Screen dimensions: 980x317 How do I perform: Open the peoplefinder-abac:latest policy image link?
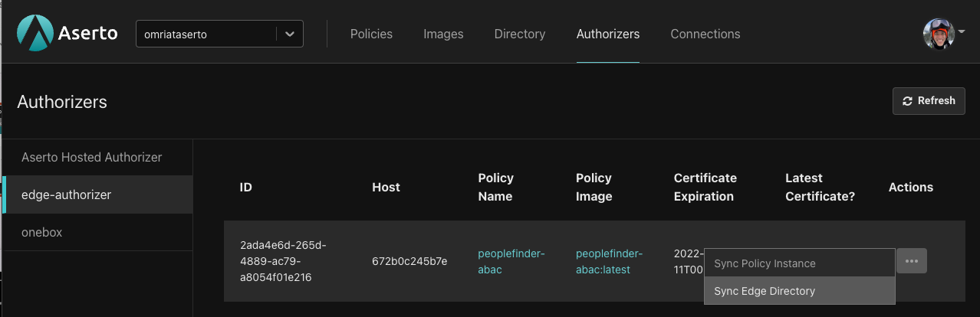(609, 261)
